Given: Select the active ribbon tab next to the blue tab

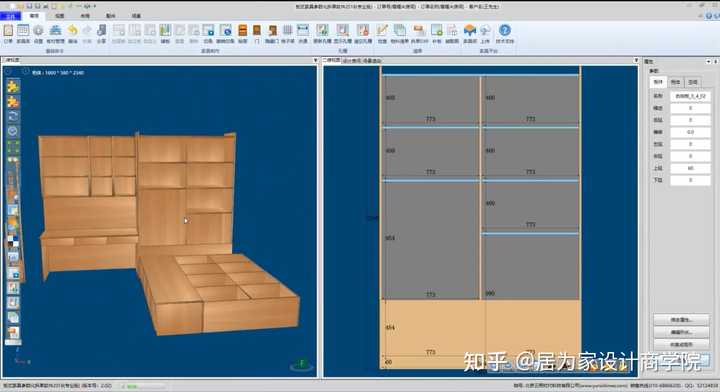Looking at the screenshot, I should tap(34, 16).
